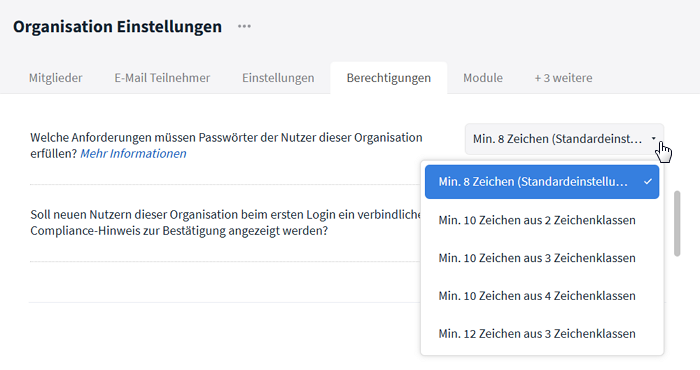Screen dimensions: 700x370
Task: Follow the 'Mehr Informationen' link
Action: point(133,154)
